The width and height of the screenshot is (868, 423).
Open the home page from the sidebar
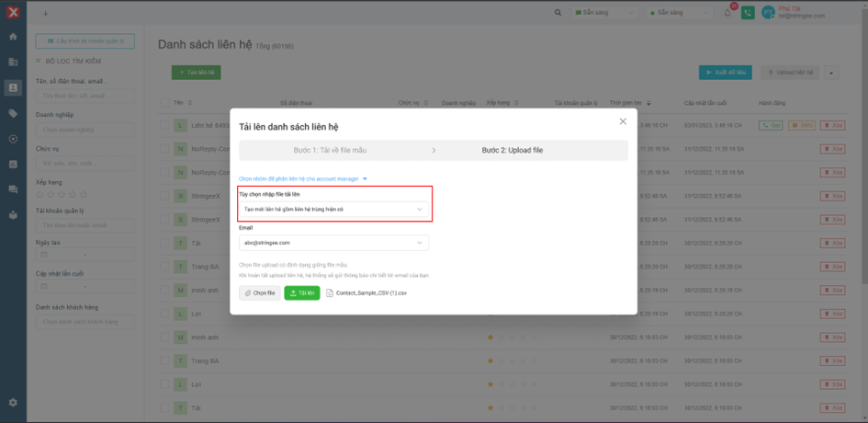[13, 37]
